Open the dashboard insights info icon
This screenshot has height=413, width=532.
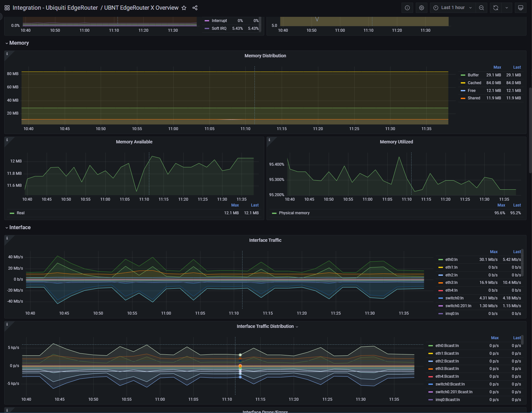407,8
